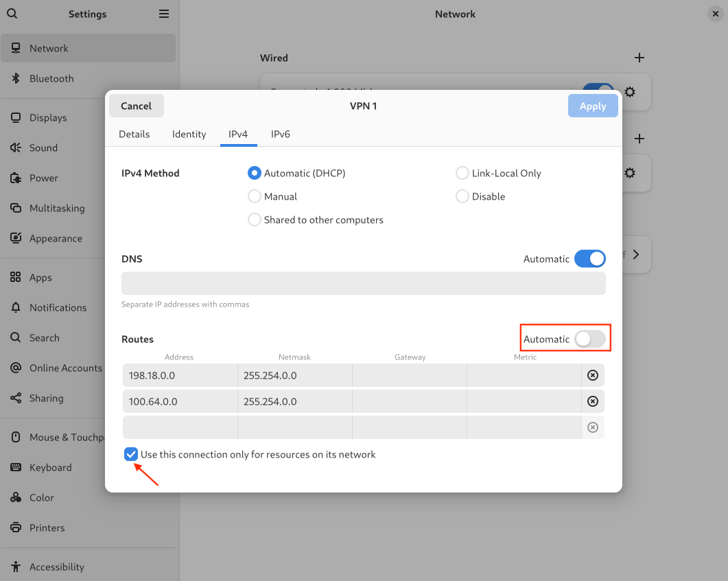Open Bluetooth in the settings sidebar
Image resolution: width=728 pixels, height=581 pixels.
89,78
